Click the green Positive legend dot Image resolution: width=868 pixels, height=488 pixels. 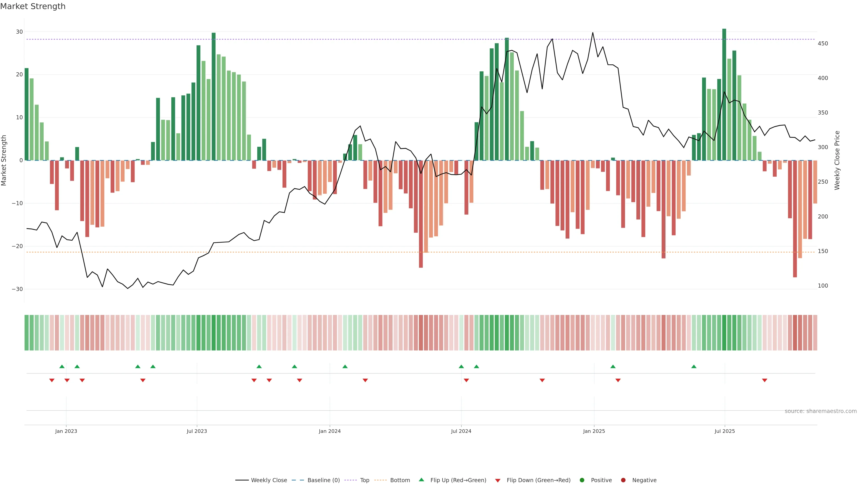pyautogui.click(x=582, y=480)
